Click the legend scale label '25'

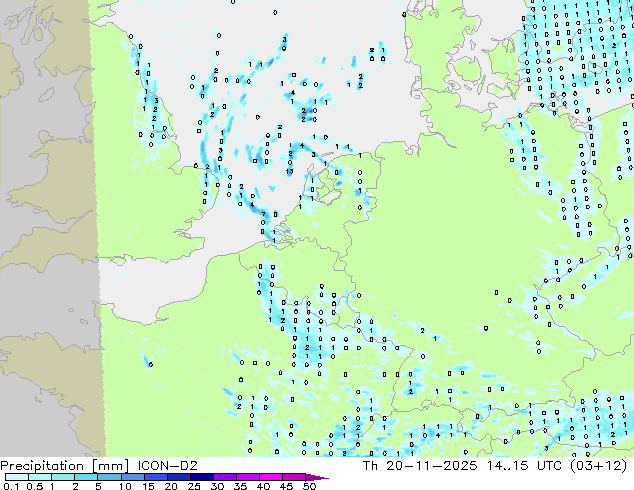point(194,486)
